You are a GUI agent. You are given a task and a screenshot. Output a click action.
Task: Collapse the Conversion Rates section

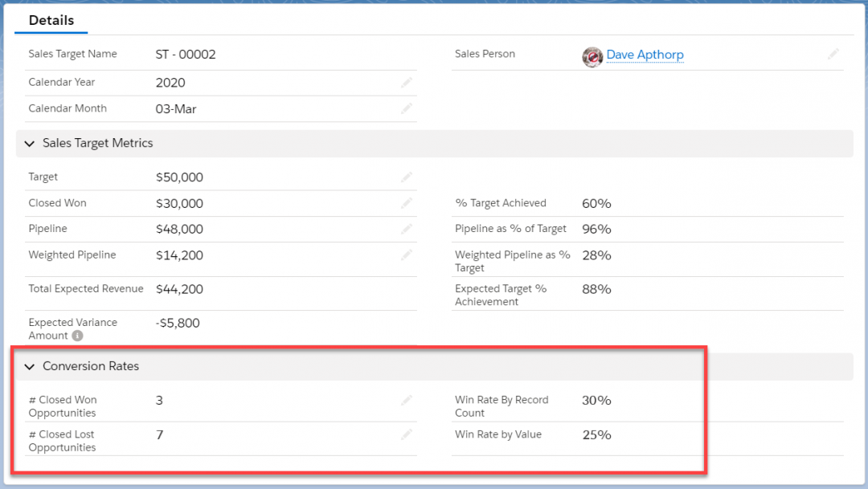pos(30,366)
